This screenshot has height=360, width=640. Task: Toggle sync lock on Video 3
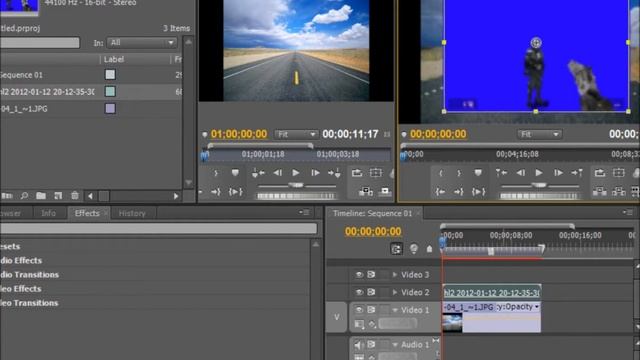371,275
